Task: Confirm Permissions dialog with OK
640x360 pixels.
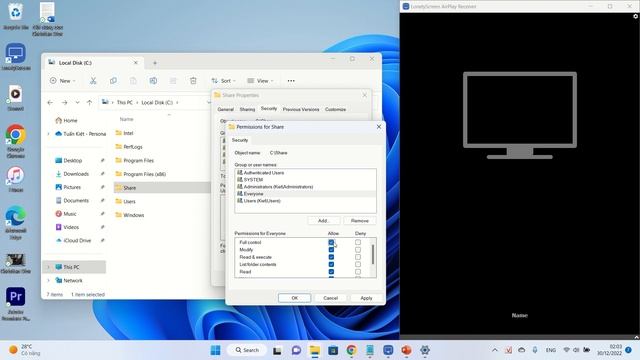Action: click(x=295, y=298)
